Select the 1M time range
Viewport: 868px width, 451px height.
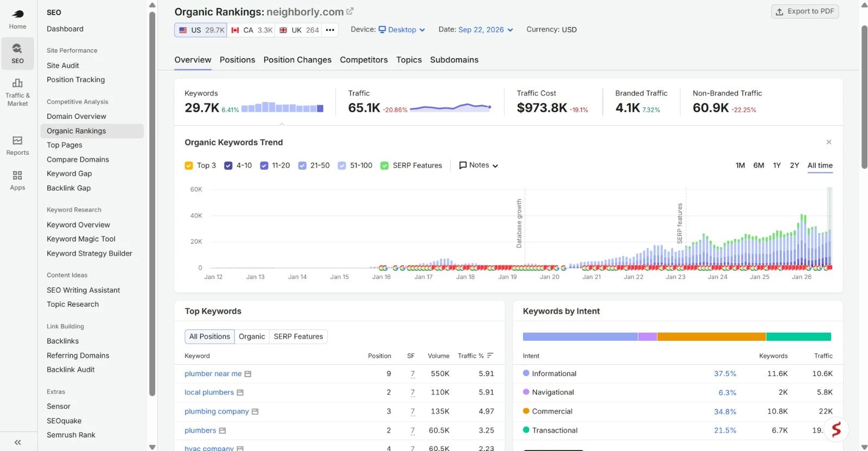pos(740,166)
